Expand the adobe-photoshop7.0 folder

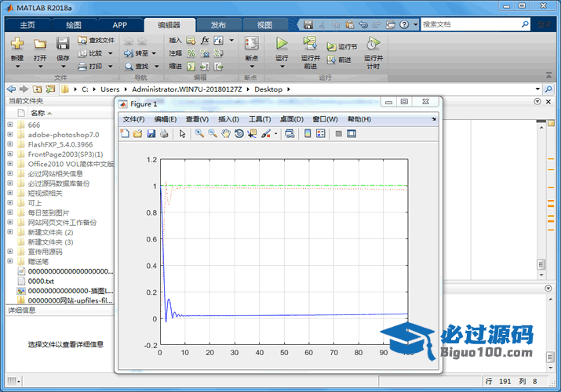(10, 134)
